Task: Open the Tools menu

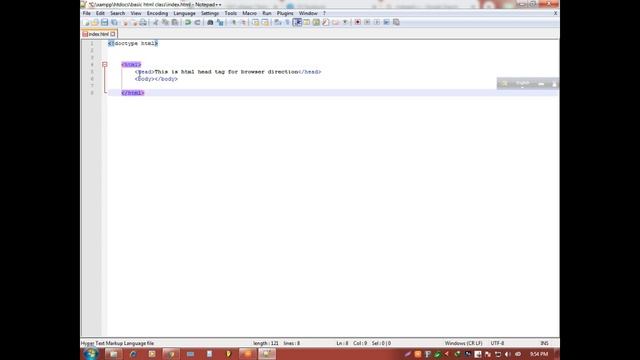Action: tap(231, 13)
